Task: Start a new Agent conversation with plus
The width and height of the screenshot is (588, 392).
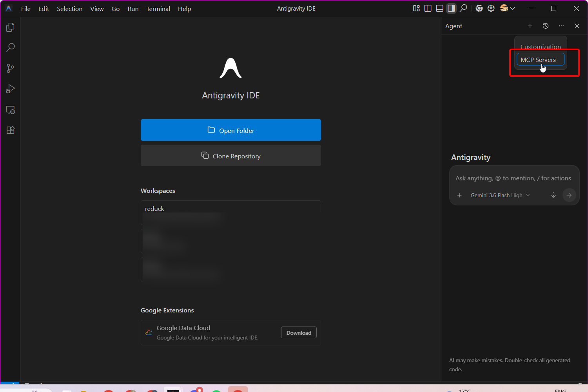Action: [530, 26]
